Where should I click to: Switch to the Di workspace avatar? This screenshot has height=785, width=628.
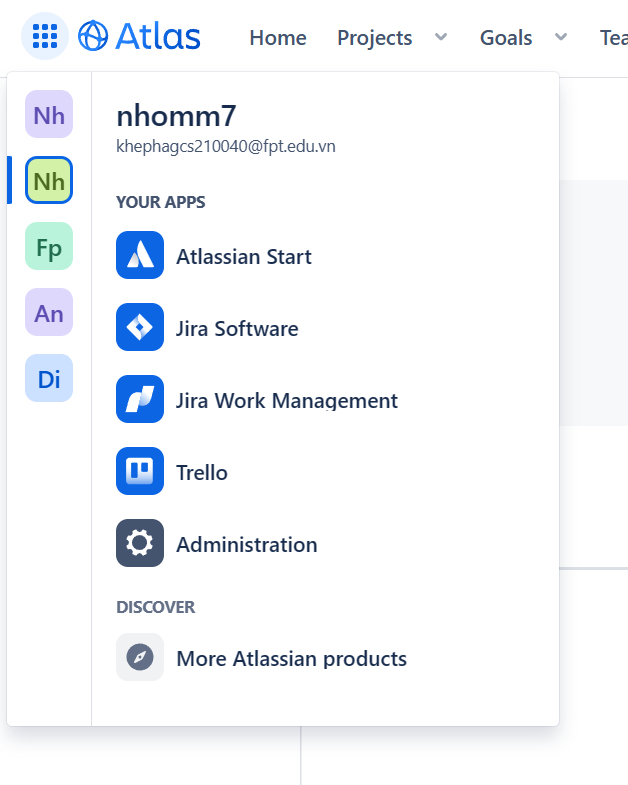[x=49, y=378]
